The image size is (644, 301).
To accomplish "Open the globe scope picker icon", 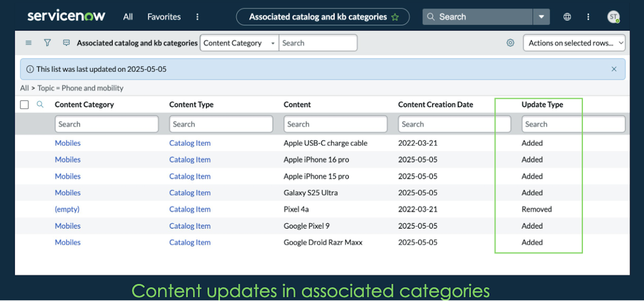I will [567, 17].
